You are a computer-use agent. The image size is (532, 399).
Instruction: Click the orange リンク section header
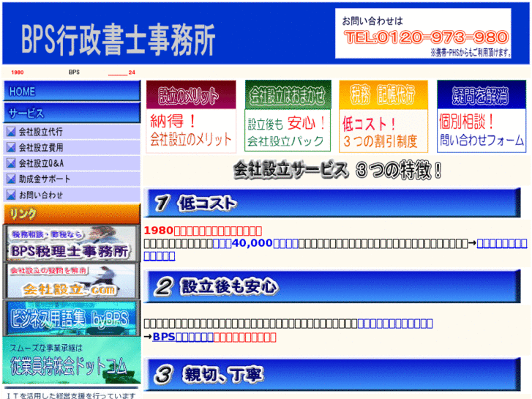coord(72,214)
